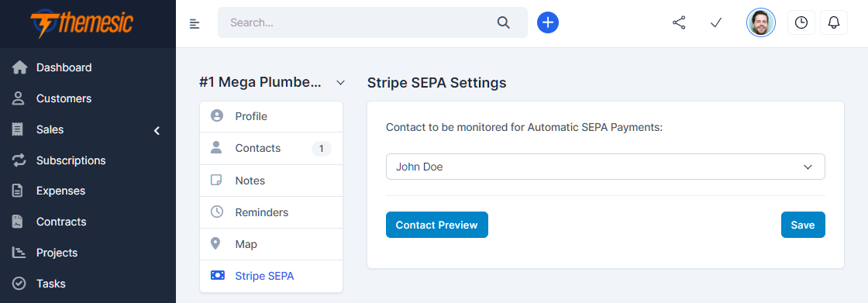Click the Contacts count badge 1
868x303 pixels.
point(322,149)
